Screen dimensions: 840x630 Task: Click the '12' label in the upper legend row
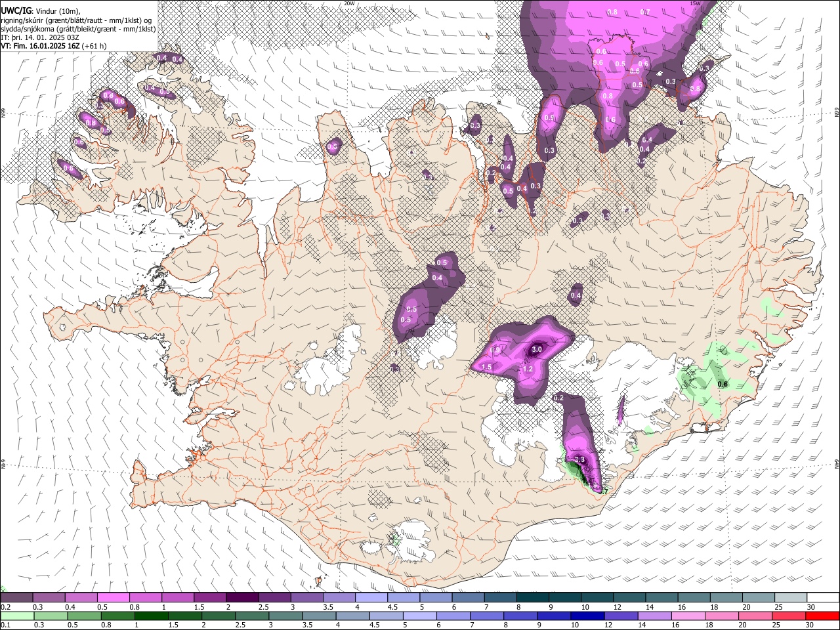click(617, 607)
